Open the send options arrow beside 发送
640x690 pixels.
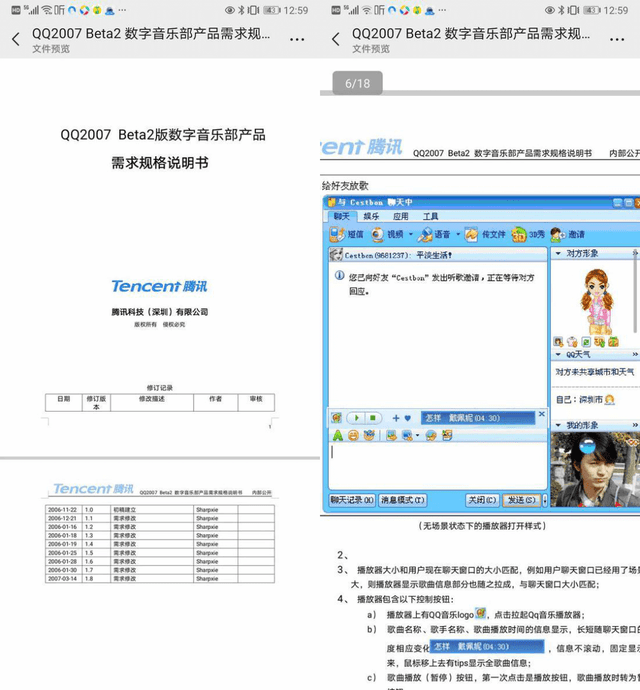(545, 500)
